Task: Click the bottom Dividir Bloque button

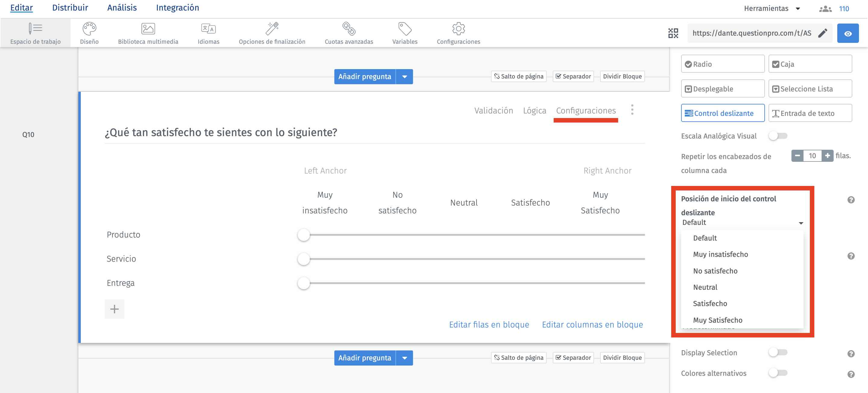Action: click(622, 358)
